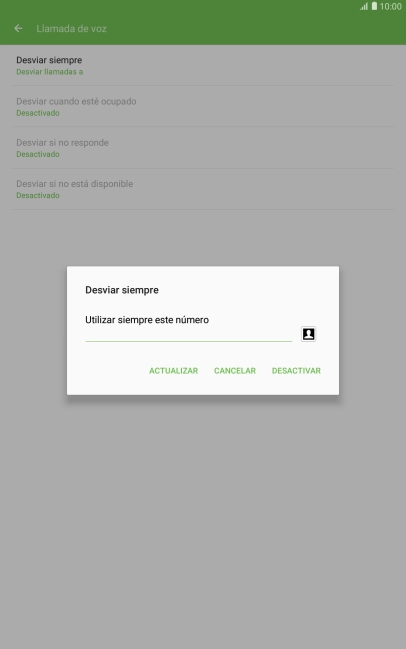Tap CANCELAR to dismiss dialog
The width and height of the screenshot is (406, 649).
click(x=235, y=370)
